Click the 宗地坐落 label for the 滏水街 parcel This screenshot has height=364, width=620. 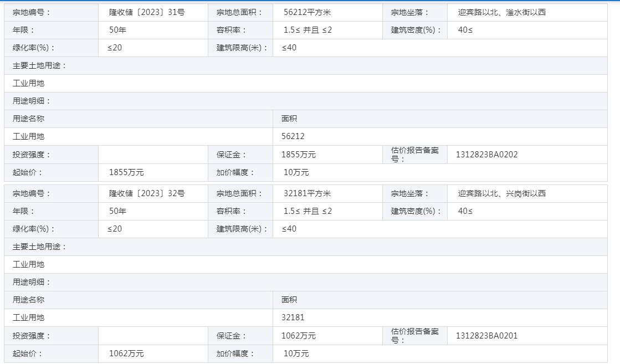click(410, 12)
